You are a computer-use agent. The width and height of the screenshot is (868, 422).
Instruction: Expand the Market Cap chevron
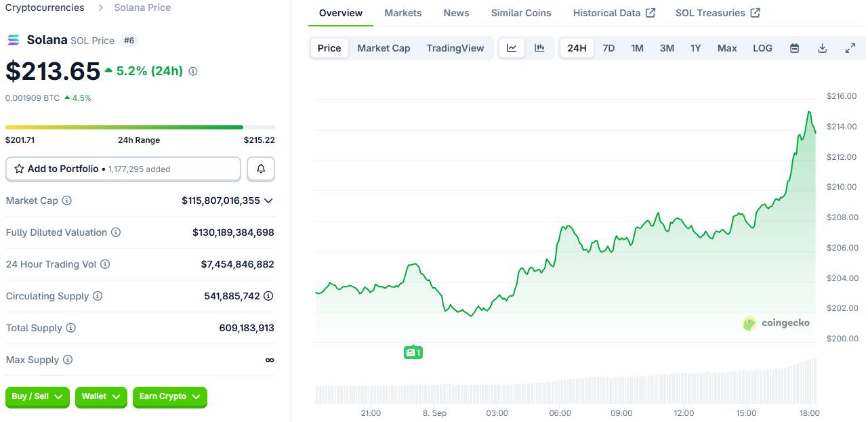click(x=268, y=201)
